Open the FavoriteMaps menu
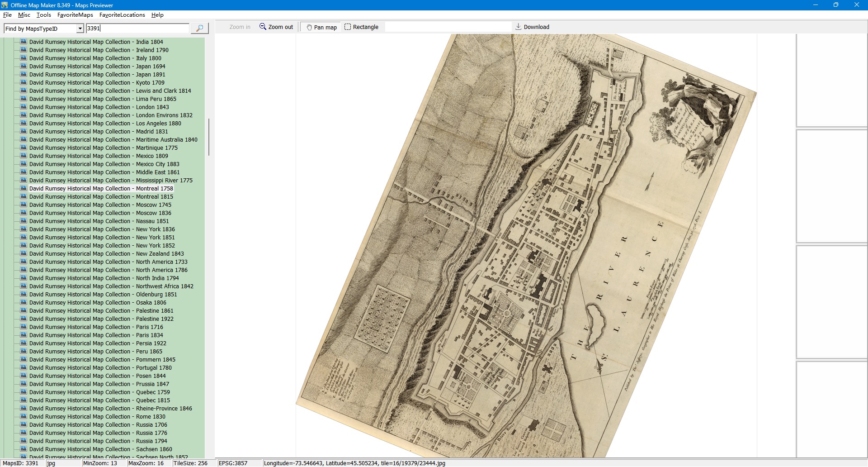This screenshot has height=467, width=868. [x=75, y=15]
